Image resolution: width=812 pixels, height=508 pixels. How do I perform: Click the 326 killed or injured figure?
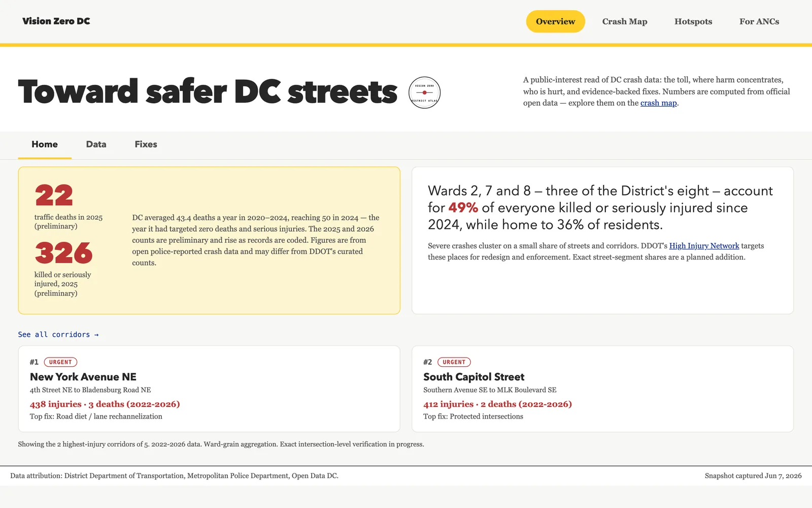(x=63, y=253)
